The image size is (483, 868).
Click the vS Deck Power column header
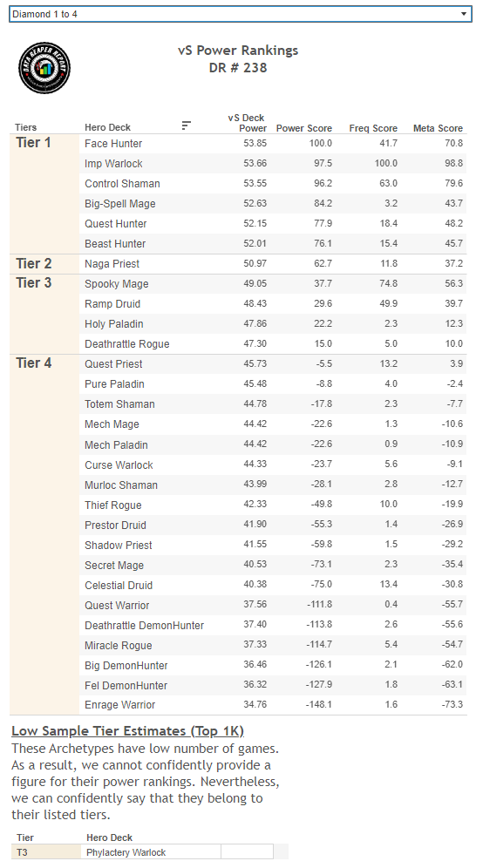(247, 123)
